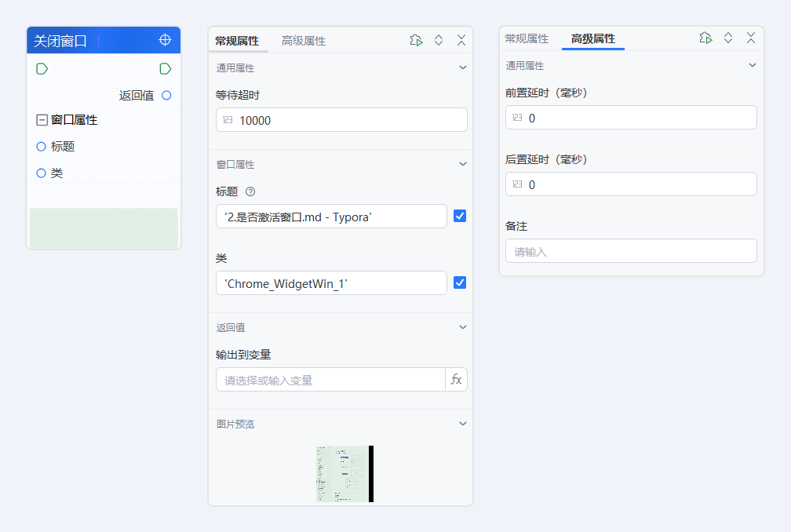The image size is (791, 532).
Task: Click the screenshot preview thumbnail under 图片预览
Action: (342, 473)
